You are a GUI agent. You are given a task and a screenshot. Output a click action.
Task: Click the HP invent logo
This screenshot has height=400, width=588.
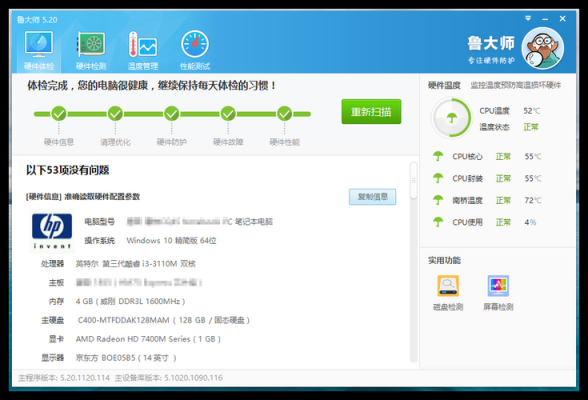(52, 231)
